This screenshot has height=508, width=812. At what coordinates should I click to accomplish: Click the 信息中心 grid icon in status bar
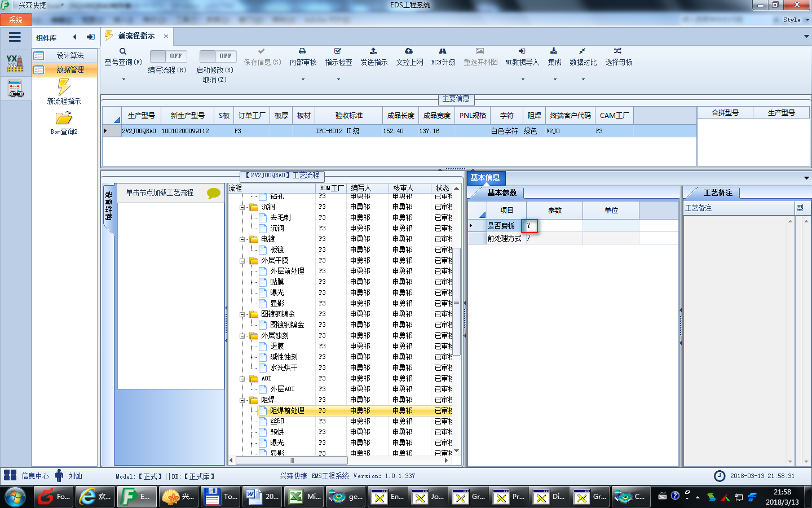pos(10,475)
